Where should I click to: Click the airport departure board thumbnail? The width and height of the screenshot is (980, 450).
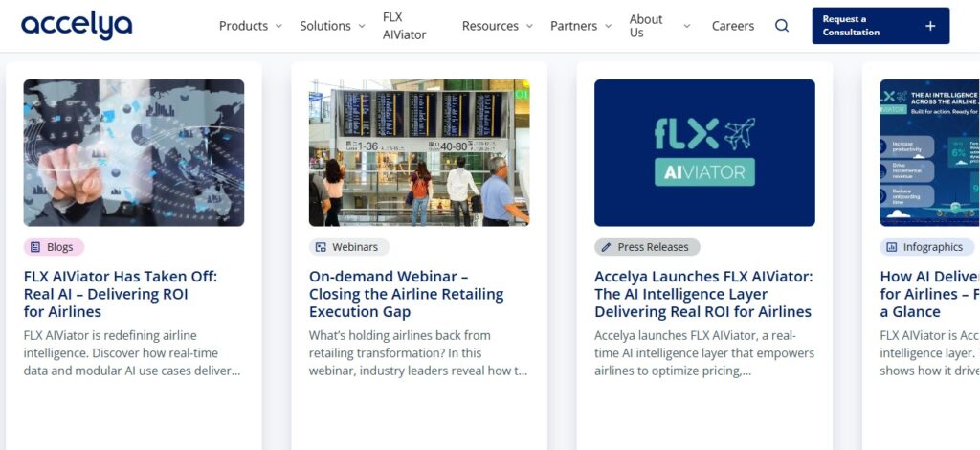(419, 152)
